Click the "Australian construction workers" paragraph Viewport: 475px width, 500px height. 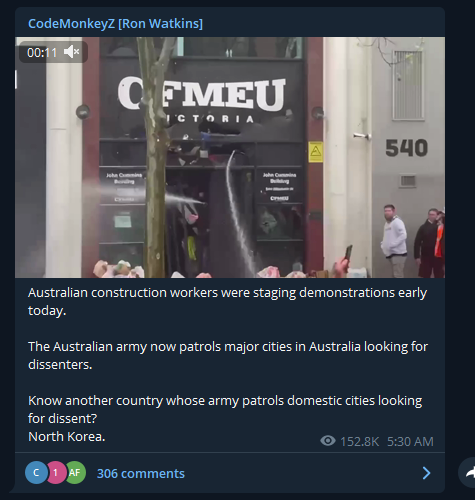coord(227,301)
